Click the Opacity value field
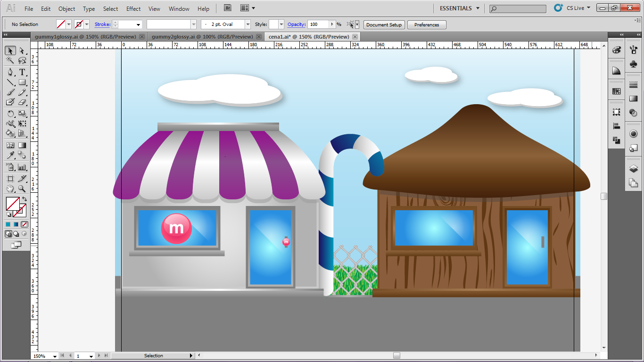The image size is (644, 362). pos(318,25)
